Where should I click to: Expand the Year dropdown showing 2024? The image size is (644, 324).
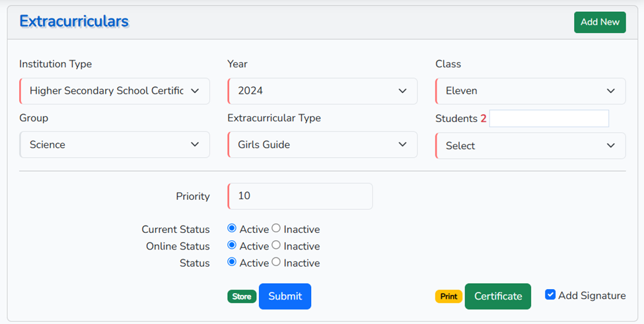click(322, 91)
